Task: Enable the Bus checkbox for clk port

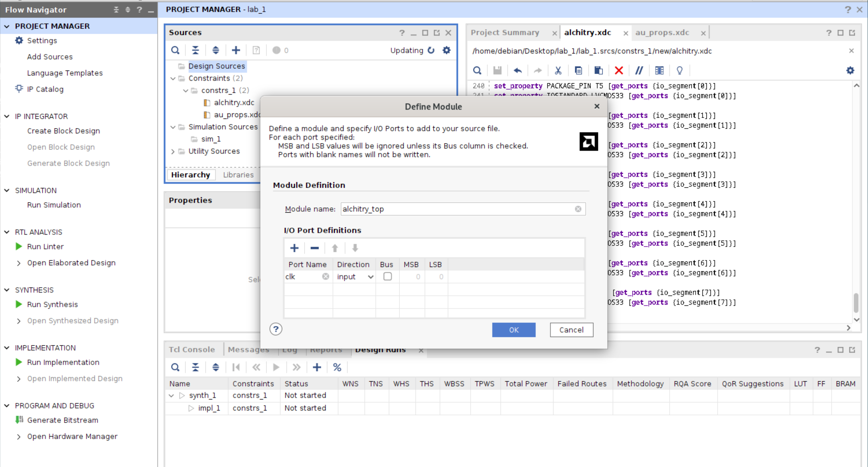Action: [388, 277]
